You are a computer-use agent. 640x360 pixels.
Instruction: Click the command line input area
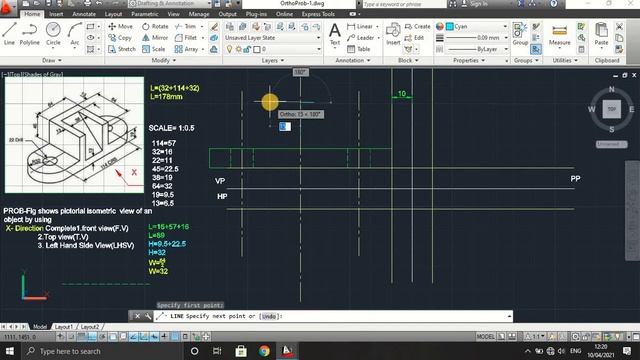pos(333,316)
